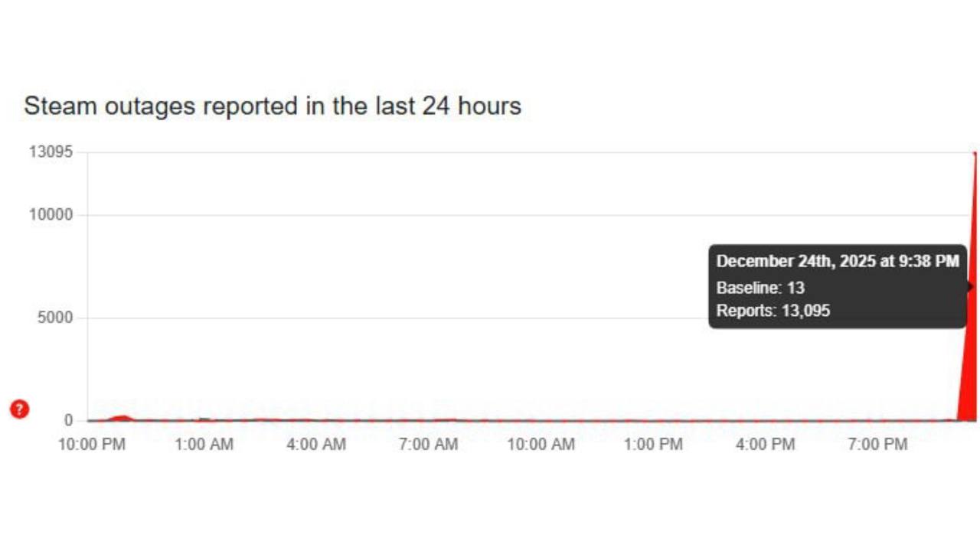
Task: Click the Baseline: 13 tooltip line
Action: click(x=760, y=288)
